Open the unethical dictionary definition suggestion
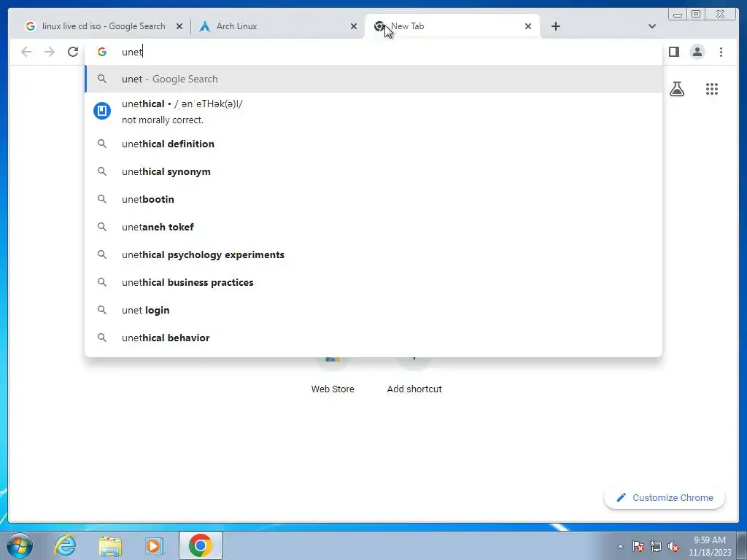Viewport: 747px width, 560px height. pyautogui.click(x=373, y=112)
